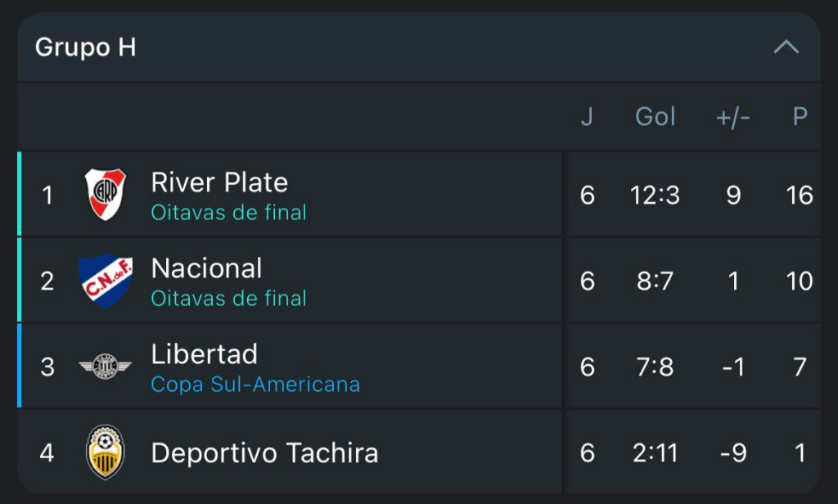Select the Deportivo Tachira team name
The image size is (838, 504).
(x=264, y=452)
